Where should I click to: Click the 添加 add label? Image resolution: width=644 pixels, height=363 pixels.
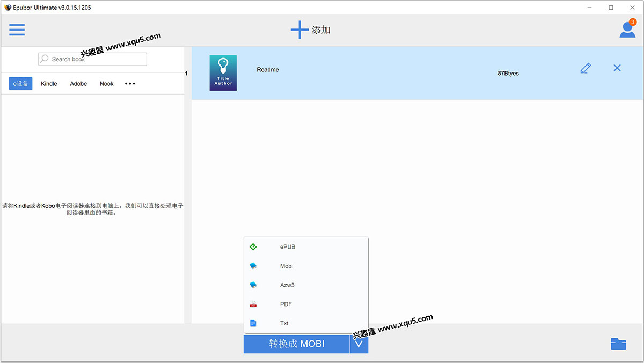click(x=321, y=30)
